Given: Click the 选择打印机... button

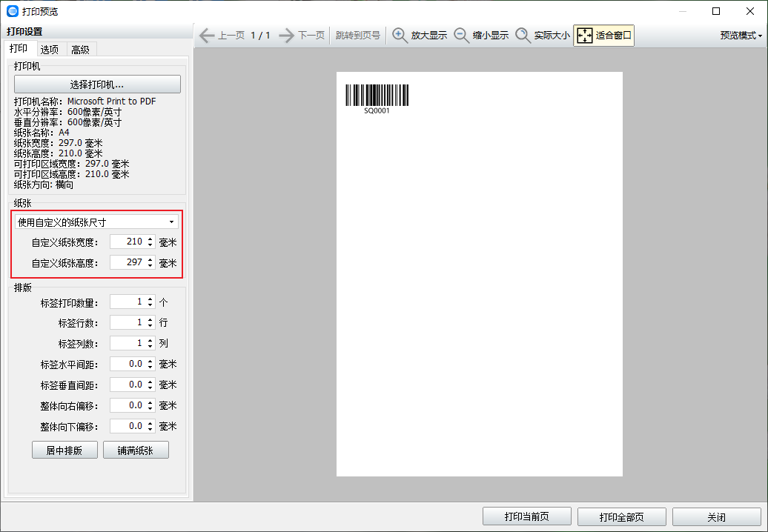Looking at the screenshot, I should 97,84.
